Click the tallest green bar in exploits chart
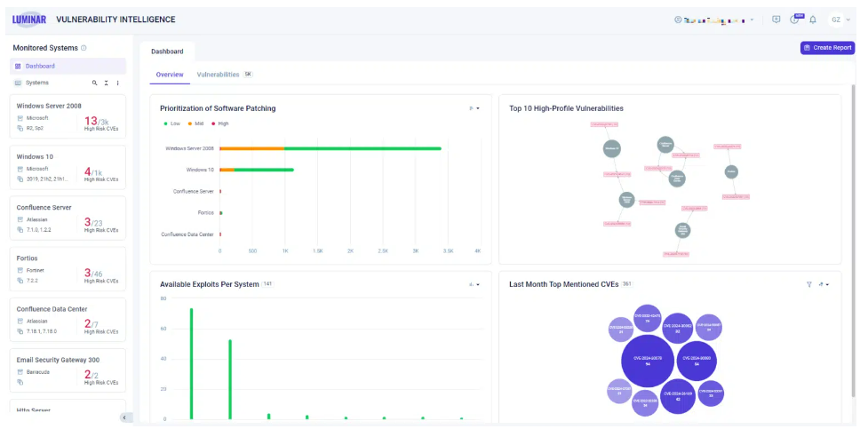 click(x=192, y=363)
